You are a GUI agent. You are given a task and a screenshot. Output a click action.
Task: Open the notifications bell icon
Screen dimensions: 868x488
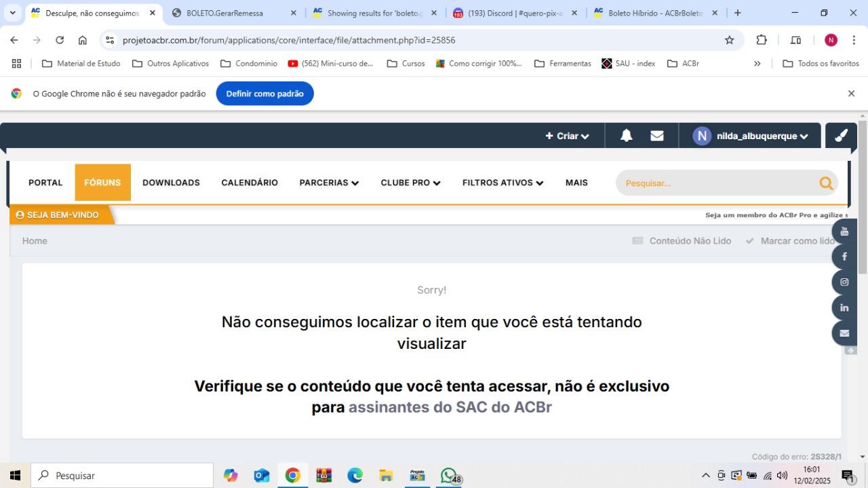pos(626,136)
